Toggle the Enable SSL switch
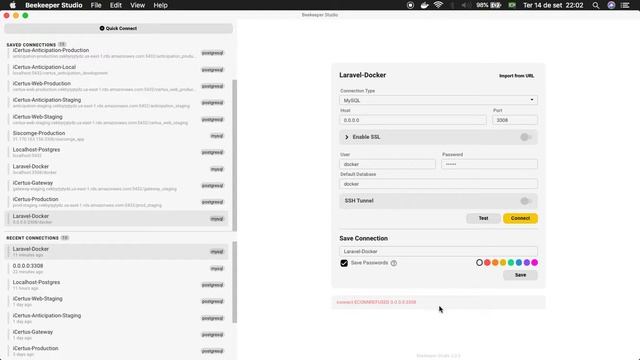Image resolution: width=640 pixels, height=360 pixels. pyautogui.click(x=526, y=137)
